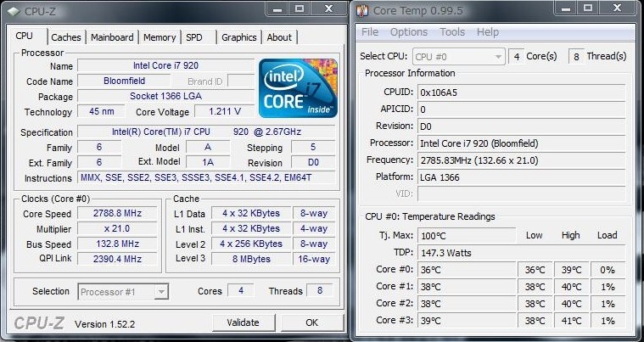Click the Level 2 value '4 x 256 KBytes'
Image resolution: width=644 pixels, height=342 pixels.
(x=251, y=244)
